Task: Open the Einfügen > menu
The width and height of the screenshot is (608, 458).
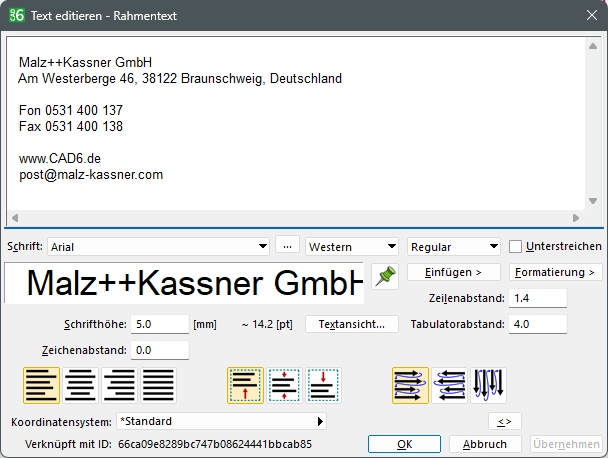Action: pos(454,272)
